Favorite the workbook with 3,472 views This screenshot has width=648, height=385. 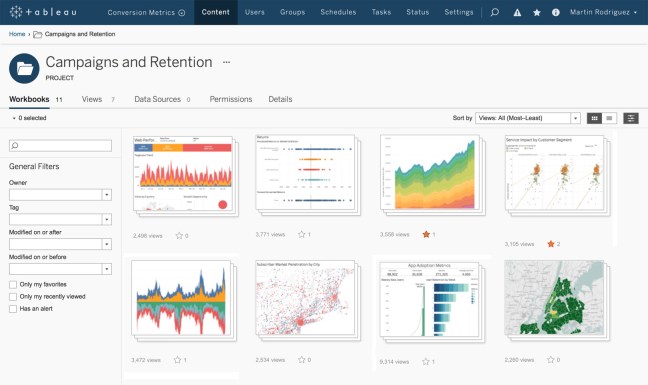177,360
